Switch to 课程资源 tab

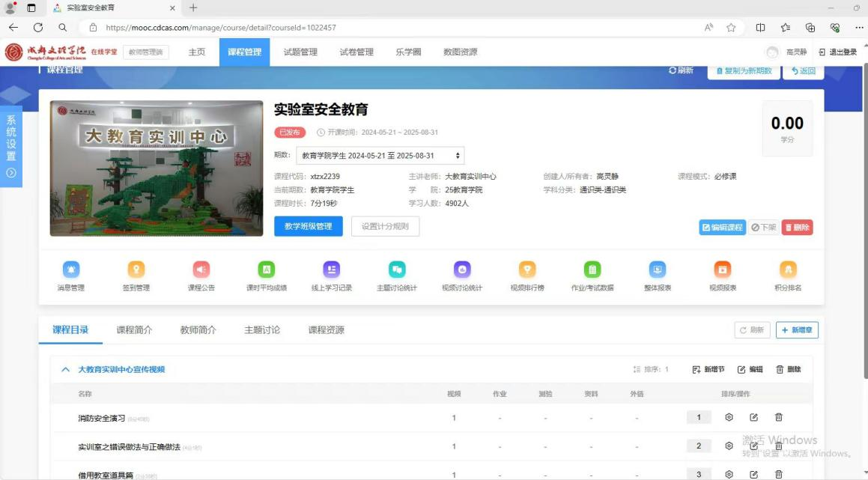click(x=326, y=330)
